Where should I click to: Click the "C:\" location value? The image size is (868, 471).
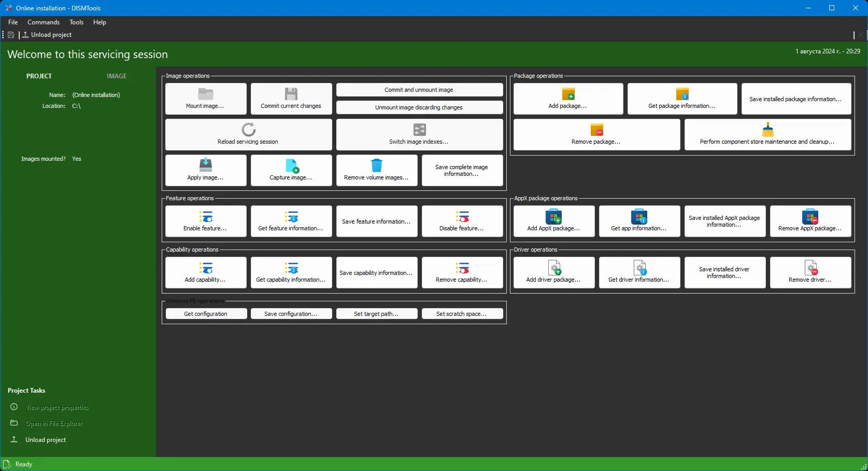[77, 106]
